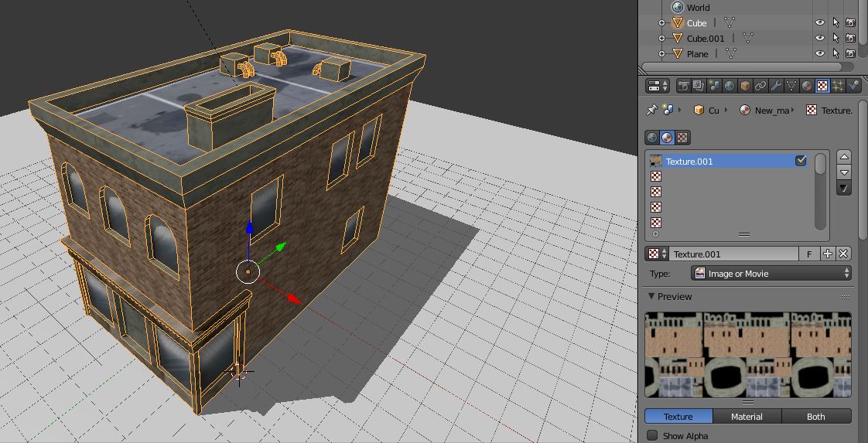Screen dimensions: 868x443
Task: Open texture slot specials dark arrow menu
Action: [x=844, y=188]
